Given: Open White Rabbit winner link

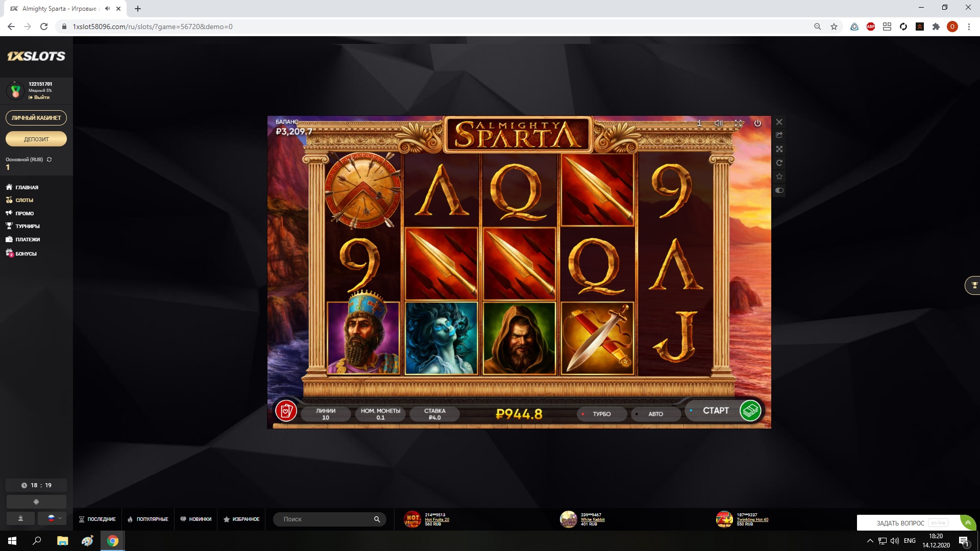Looking at the screenshot, I should click(593, 519).
